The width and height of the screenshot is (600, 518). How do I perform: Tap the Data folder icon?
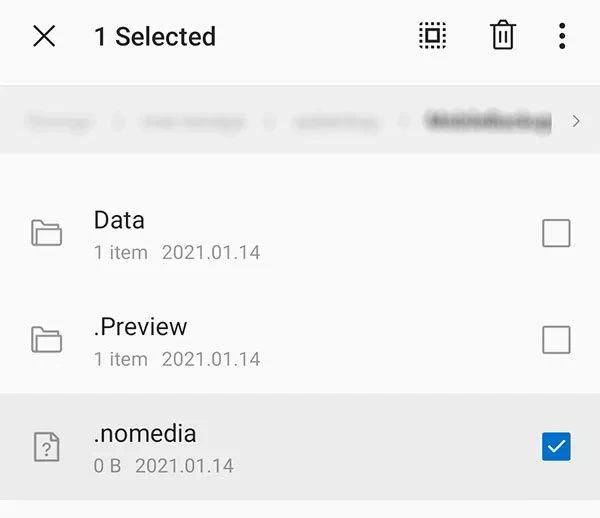[46, 234]
